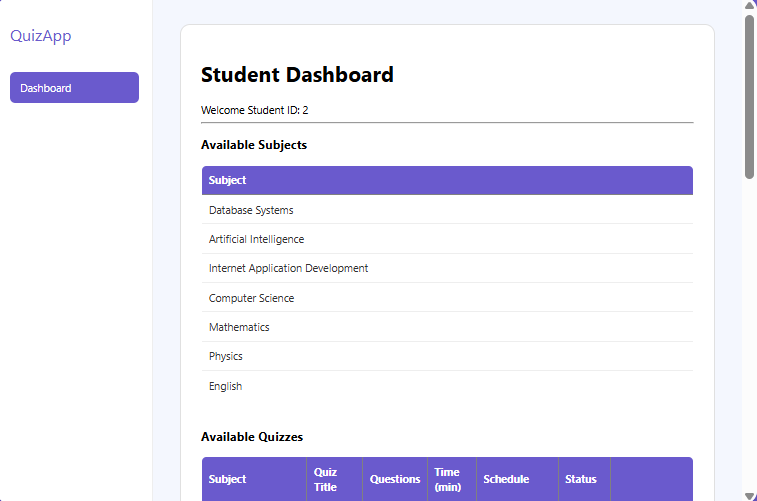Click the Status column header
This screenshot has width=757, height=501.
[x=585, y=479]
